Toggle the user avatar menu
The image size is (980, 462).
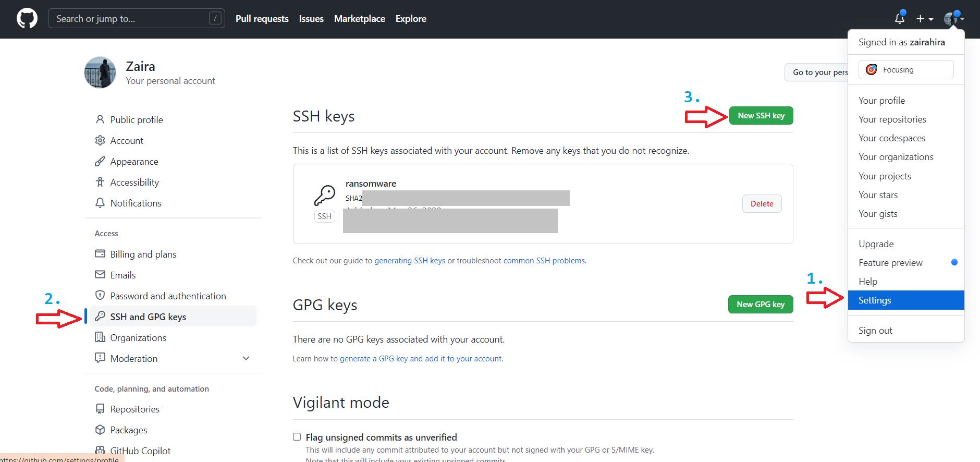click(954, 19)
